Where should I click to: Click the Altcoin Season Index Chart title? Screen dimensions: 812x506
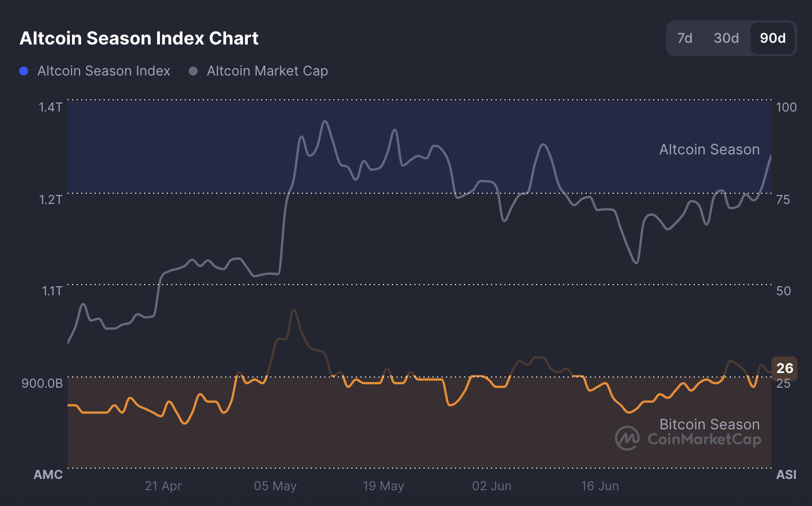click(139, 38)
